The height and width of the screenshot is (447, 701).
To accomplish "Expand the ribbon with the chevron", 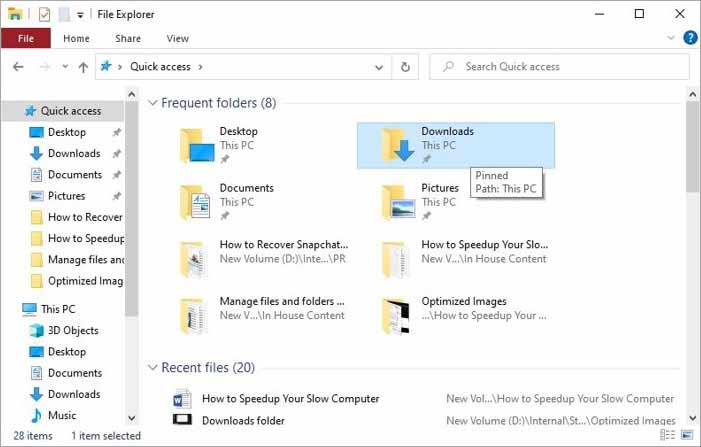I will point(671,38).
